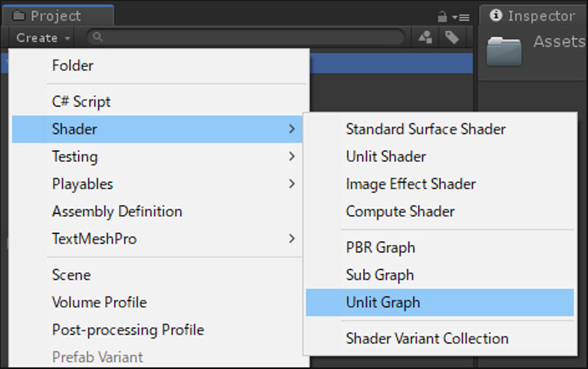Open the Create dropdown button

click(43, 38)
